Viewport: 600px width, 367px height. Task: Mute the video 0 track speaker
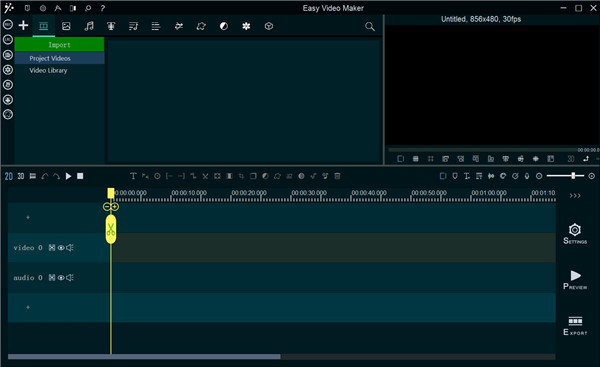[70, 248]
